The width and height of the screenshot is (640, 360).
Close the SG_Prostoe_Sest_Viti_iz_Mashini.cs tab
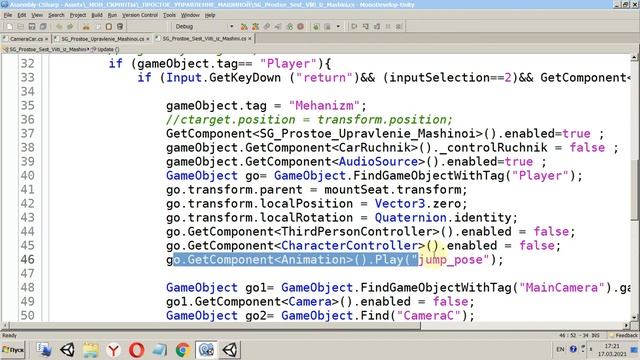(x=250, y=39)
